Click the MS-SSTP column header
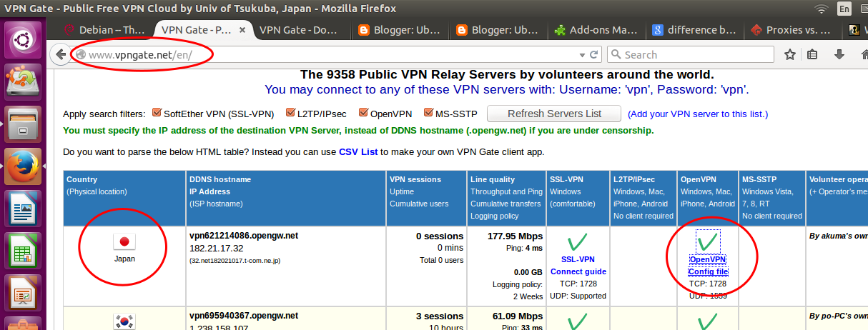Image resolution: width=868 pixels, height=330 pixels. pyautogui.click(x=759, y=179)
